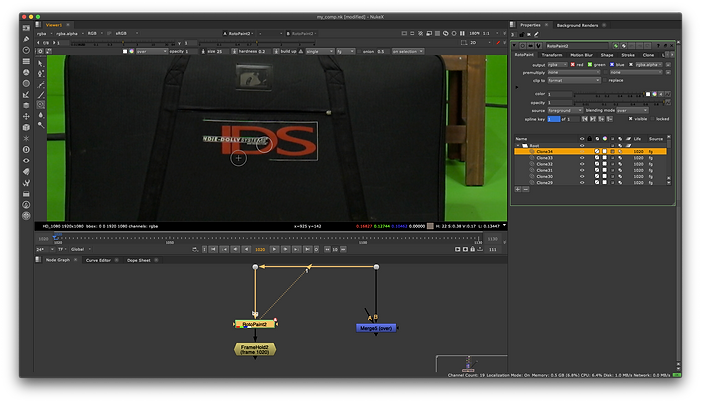Click the color wheel icon beside color slider
Image resolution: width=701 pixels, height=403 pixels.
655,94
